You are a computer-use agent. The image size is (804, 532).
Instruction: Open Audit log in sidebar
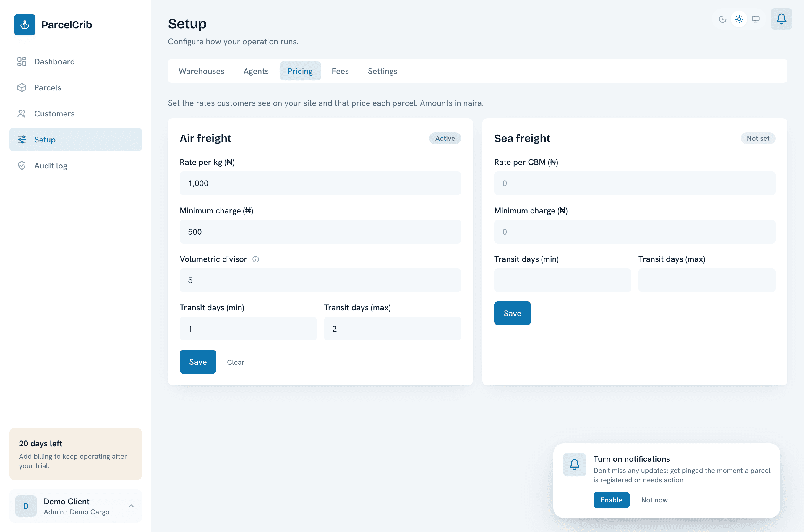76,166
